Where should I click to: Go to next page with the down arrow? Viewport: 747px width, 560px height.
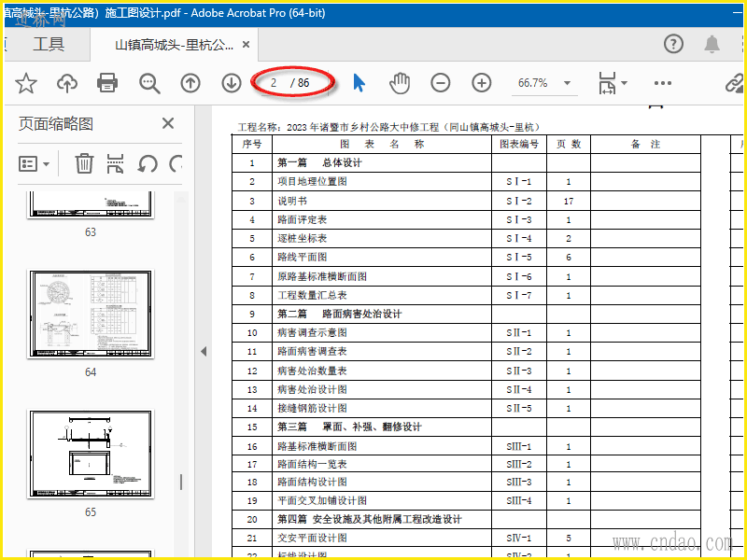click(x=232, y=83)
